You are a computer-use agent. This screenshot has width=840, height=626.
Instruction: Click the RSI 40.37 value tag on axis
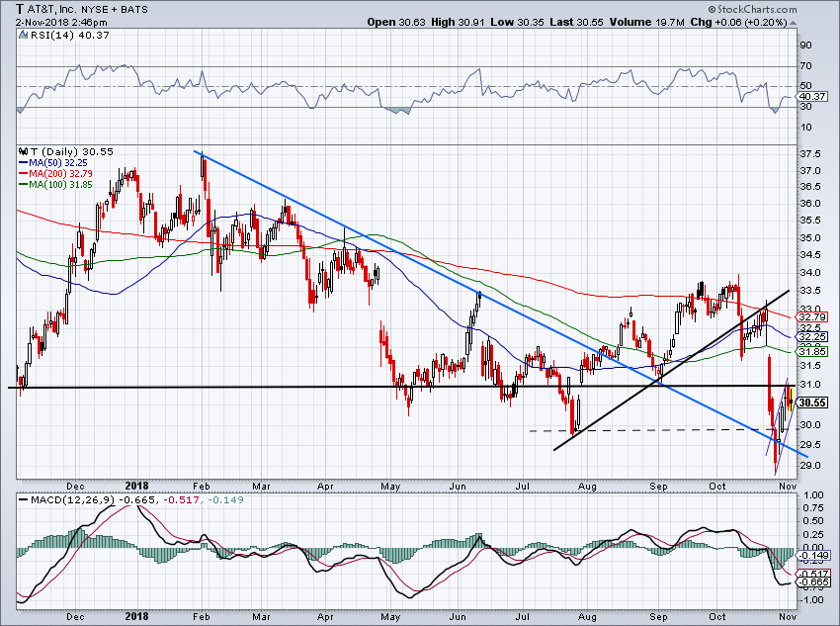tap(812, 97)
